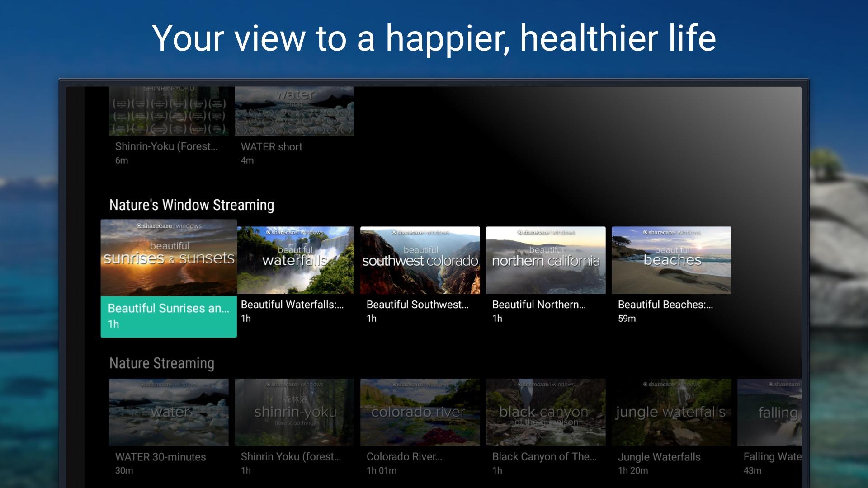Click the Jungle Waterfalls title text
The width and height of the screenshot is (868, 488).
(x=659, y=457)
